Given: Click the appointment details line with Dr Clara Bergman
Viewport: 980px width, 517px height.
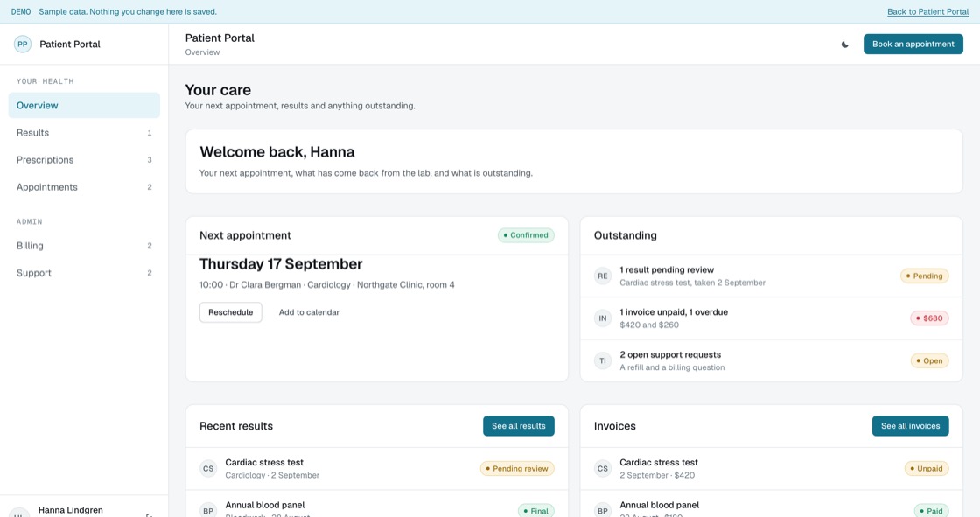Looking at the screenshot, I should (327, 285).
